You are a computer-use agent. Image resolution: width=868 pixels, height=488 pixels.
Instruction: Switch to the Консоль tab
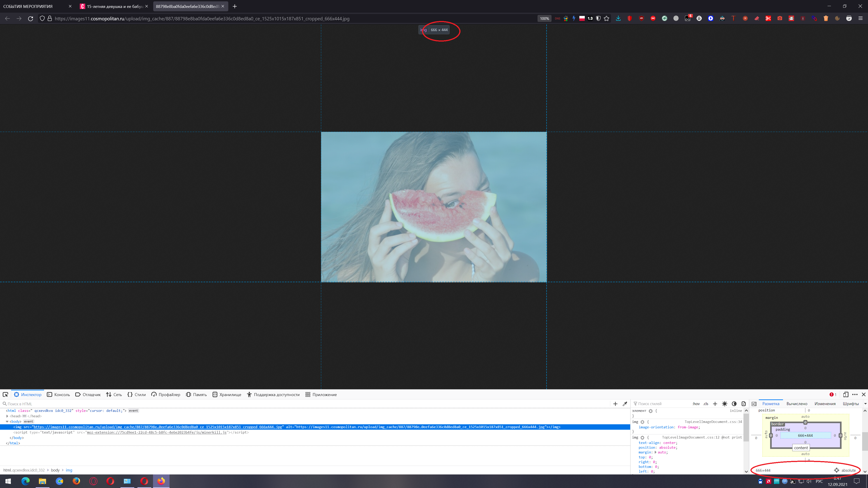pyautogui.click(x=58, y=395)
